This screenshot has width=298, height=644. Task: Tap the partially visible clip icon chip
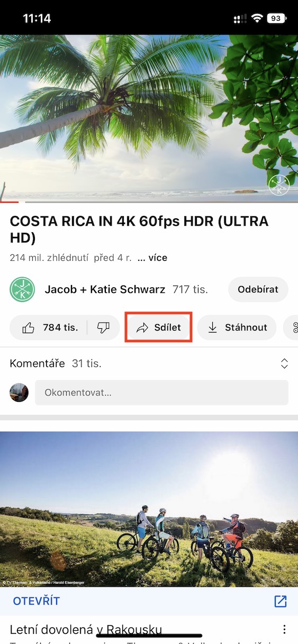291,328
